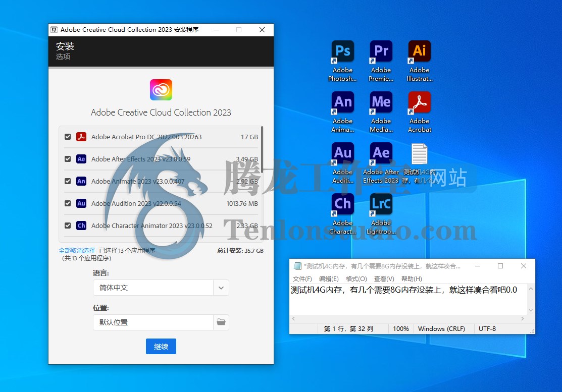Click Windows (CRLF) status entry
The height and width of the screenshot is (392, 562).
click(441, 328)
